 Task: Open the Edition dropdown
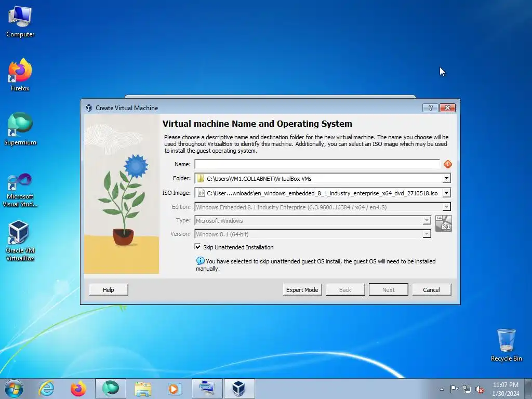[x=446, y=207]
